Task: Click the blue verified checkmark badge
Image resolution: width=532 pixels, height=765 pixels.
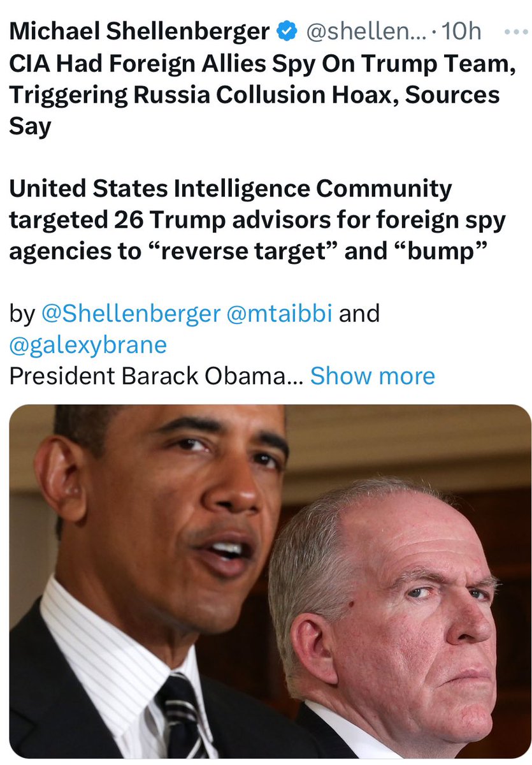Action: pos(285,31)
